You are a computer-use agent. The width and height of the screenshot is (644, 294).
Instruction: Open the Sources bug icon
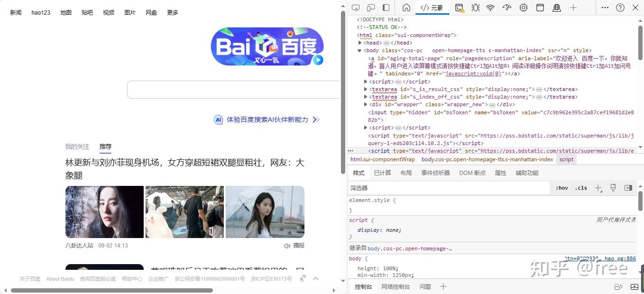click(x=476, y=8)
